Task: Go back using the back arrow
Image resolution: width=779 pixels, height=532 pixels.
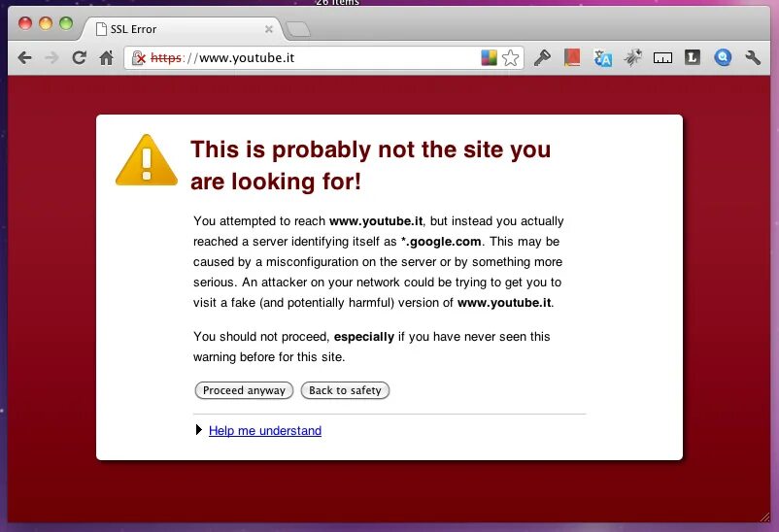Action: click(x=24, y=58)
